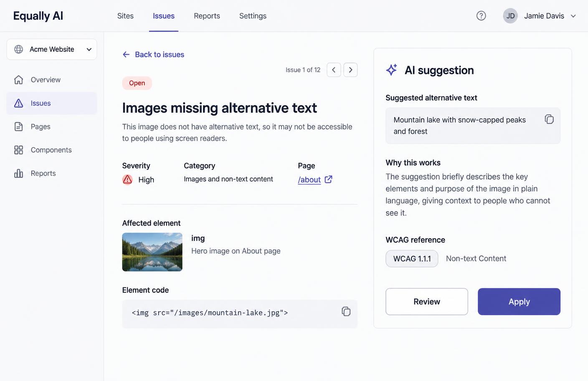This screenshot has width=588, height=381.
Task: Click the 'Hero image on About page' text
Action: [236, 251]
